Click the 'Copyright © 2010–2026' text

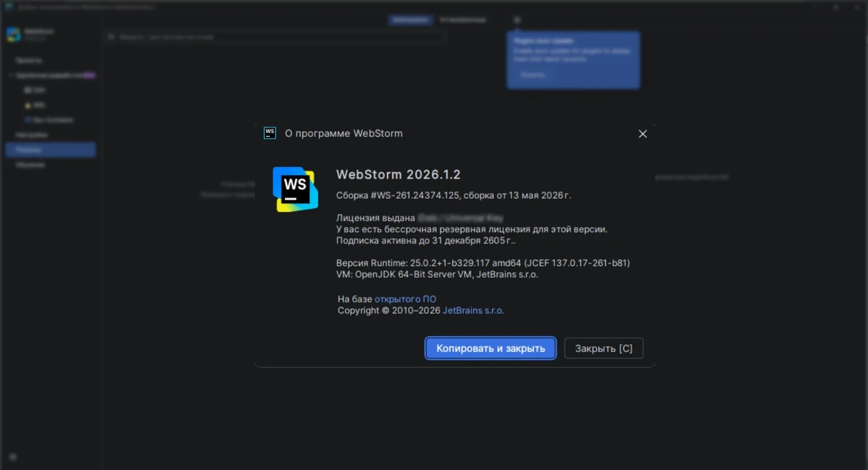(x=389, y=310)
